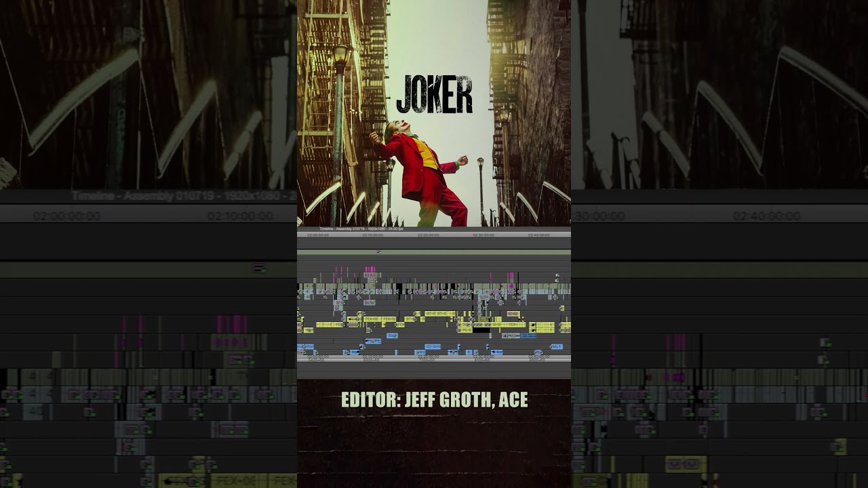Select the yellow "FEX-0E" clip in the timeline
The width and height of the screenshot is (868, 488).
tap(372, 319)
